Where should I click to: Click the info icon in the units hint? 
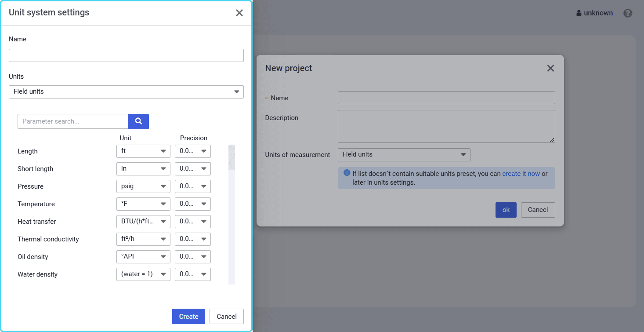347,173
